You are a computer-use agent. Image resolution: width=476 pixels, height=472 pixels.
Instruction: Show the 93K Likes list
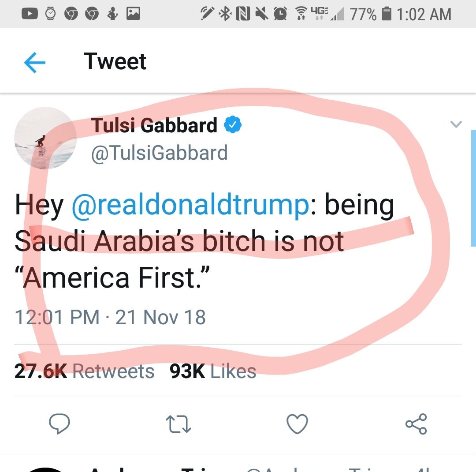(x=213, y=371)
